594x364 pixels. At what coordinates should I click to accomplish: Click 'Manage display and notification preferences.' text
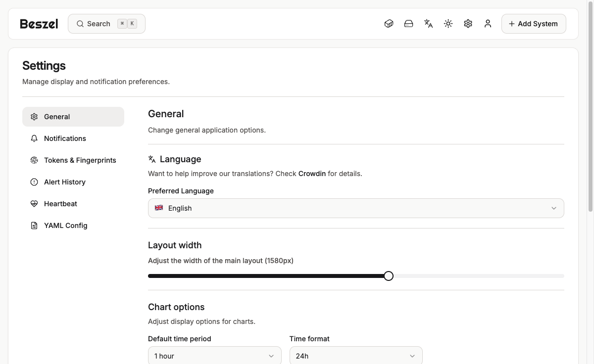[x=96, y=82]
